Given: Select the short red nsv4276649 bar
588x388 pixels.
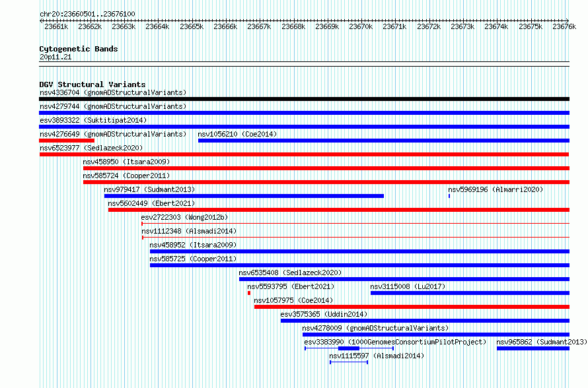Looking at the screenshot, I should tap(67, 141).
